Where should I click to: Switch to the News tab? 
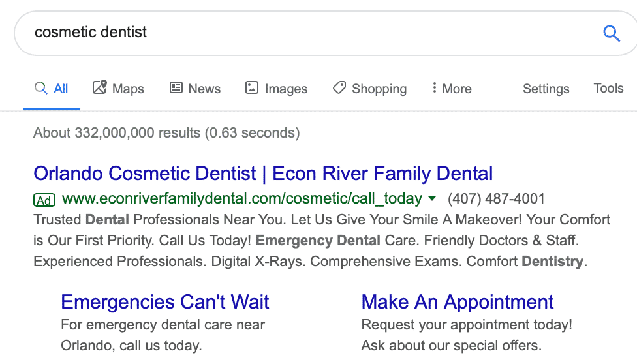(195, 88)
